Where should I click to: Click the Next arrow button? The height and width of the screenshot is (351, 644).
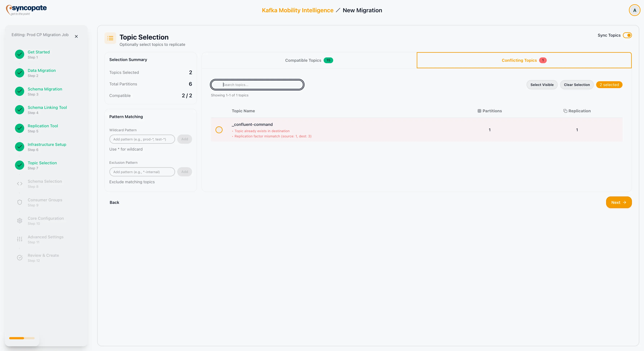619,203
